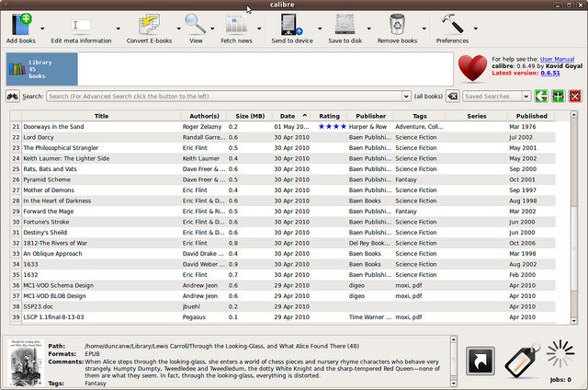This screenshot has width=588, height=390.
Task: Select 1812-The Rivers of War title
Action: tap(55, 243)
